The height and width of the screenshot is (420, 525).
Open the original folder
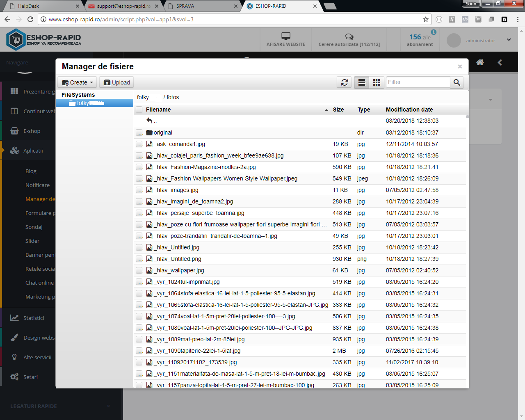click(163, 132)
